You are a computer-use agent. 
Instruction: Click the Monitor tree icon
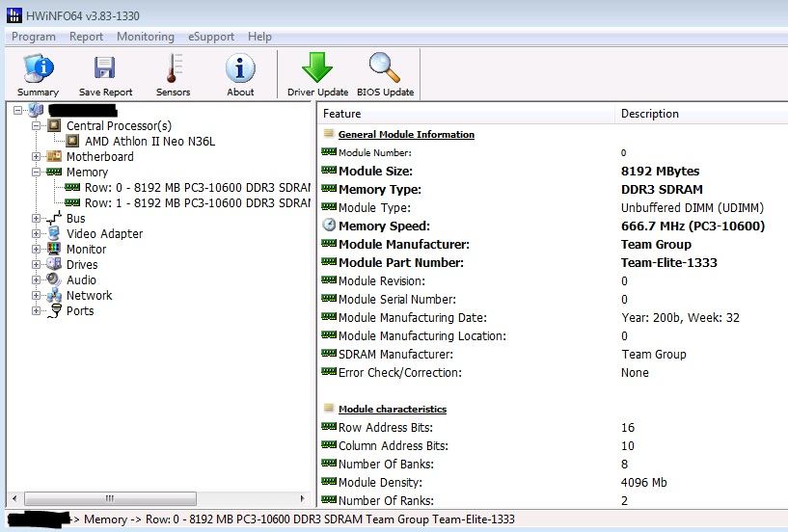tap(54, 249)
